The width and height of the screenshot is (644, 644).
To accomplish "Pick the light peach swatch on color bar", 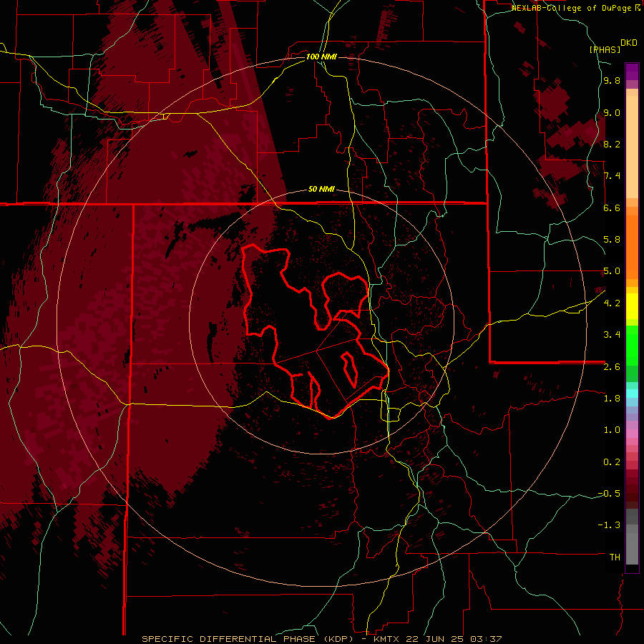I will 632,147.
